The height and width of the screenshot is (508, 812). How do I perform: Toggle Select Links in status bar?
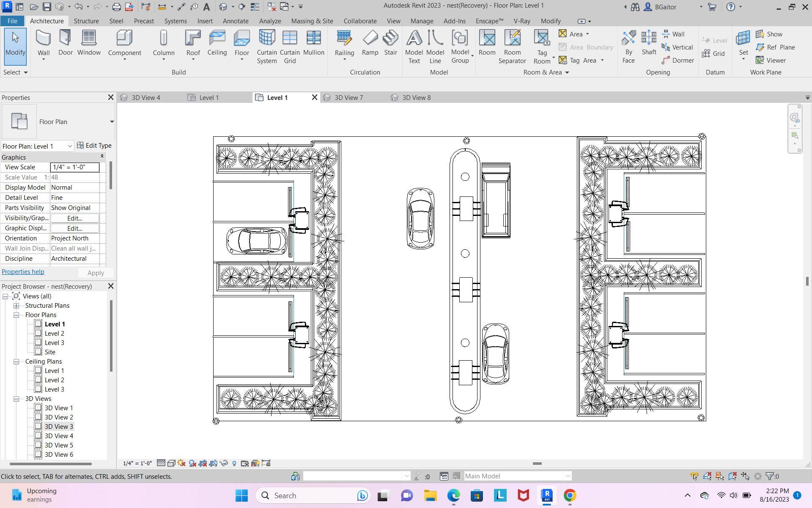click(x=694, y=476)
